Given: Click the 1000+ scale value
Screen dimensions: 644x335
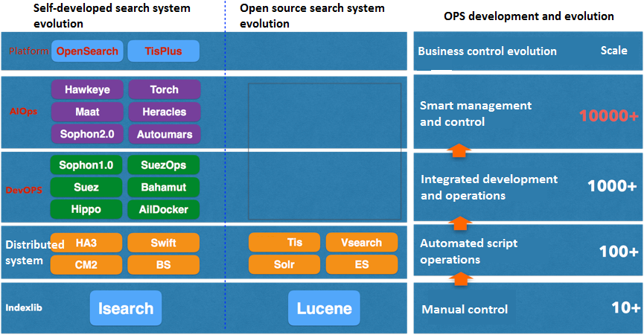Looking at the screenshot, I should coord(612,186).
